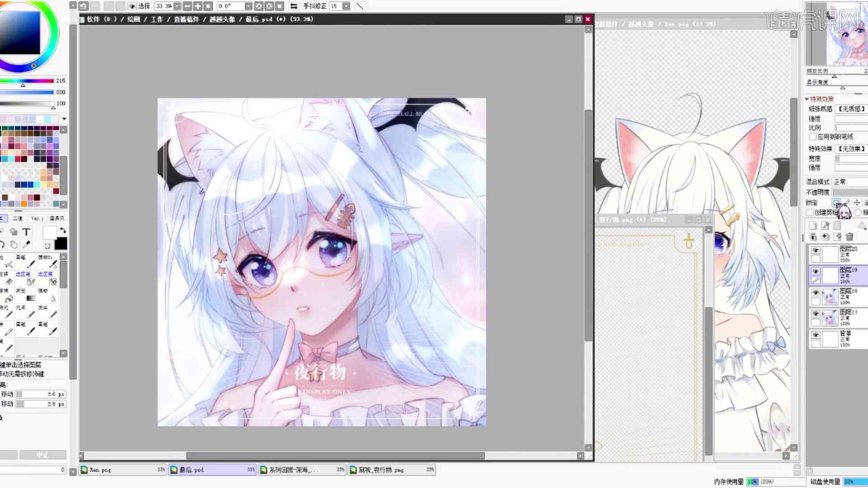Click merge layer down icon
The image size is (868, 488).
tap(813, 236)
